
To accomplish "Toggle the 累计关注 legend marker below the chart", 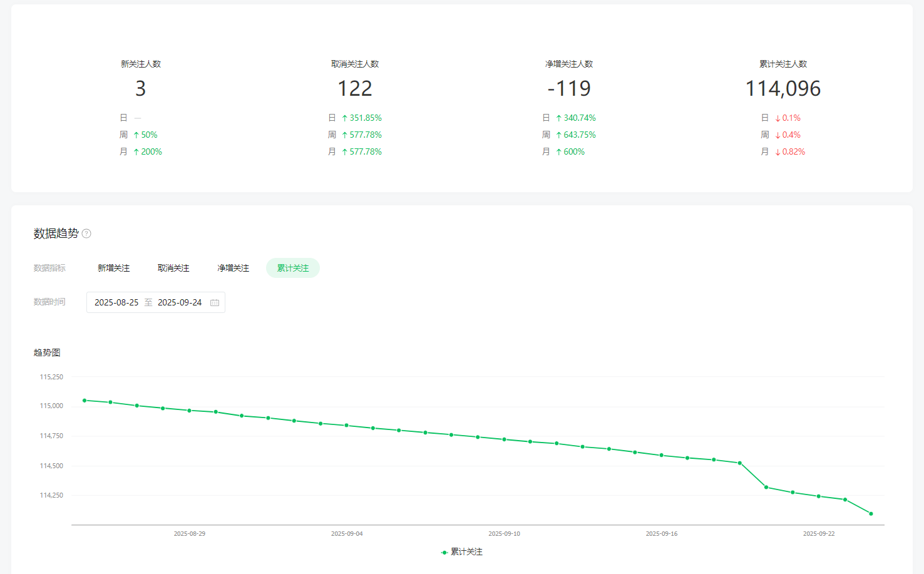I will pos(444,552).
